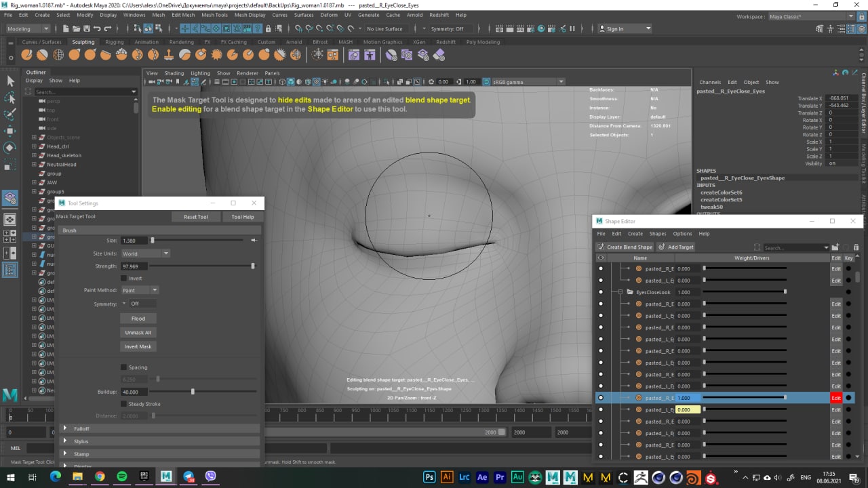Viewport: 868px width, 488px height.
Task: Toggle the Invert checkbox in Tool Settings
Action: pyautogui.click(x=123, y=279)
